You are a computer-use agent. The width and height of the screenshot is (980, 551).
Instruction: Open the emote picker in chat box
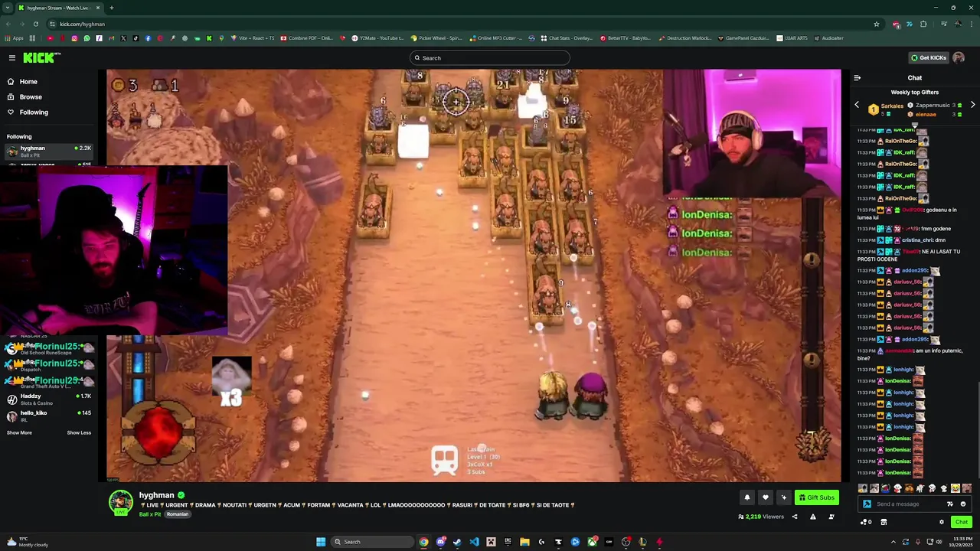pyautogui.click(x=963, y=504)
